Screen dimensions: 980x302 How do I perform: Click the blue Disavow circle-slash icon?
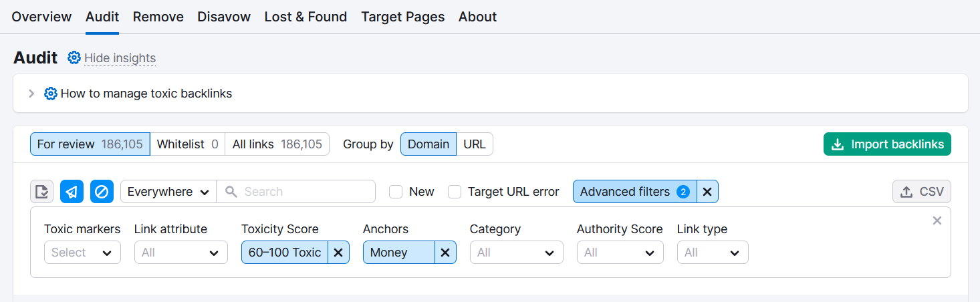point(102,192)
